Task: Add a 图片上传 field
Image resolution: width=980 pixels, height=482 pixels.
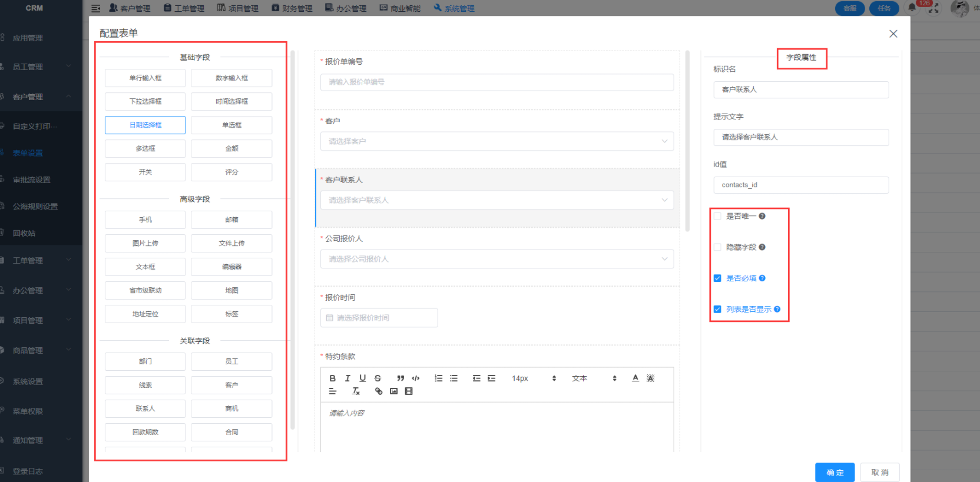Action: pos(145,243)
